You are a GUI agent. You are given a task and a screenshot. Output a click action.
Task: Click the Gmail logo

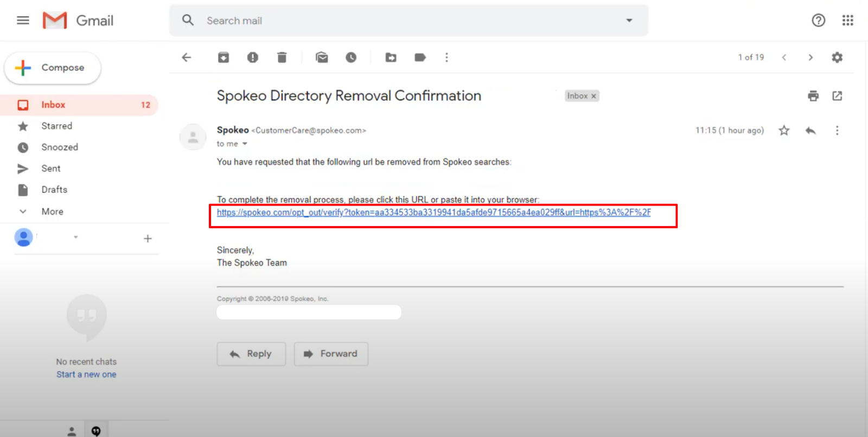pos(78,21)
